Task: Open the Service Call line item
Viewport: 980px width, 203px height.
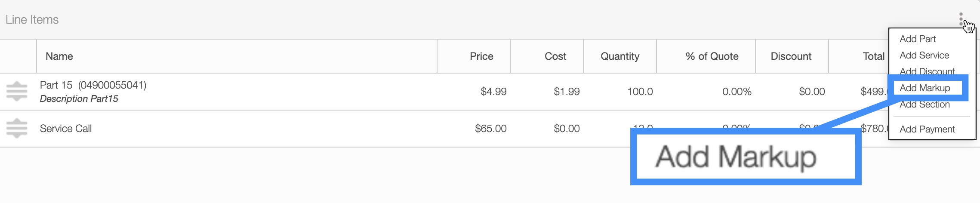Action: point(66,129)
